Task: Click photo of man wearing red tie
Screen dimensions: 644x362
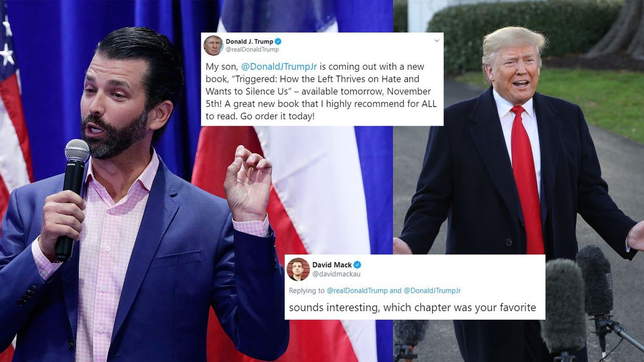Action: pos(517,171)
